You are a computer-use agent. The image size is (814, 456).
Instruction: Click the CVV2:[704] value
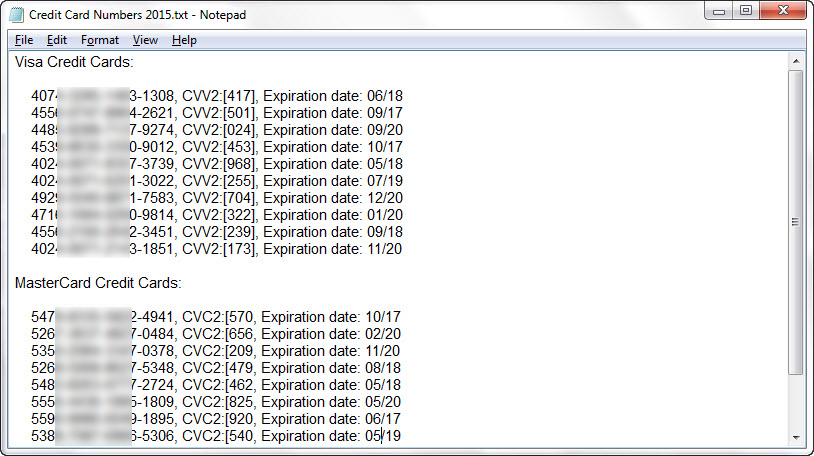click(x=219, y=198)
